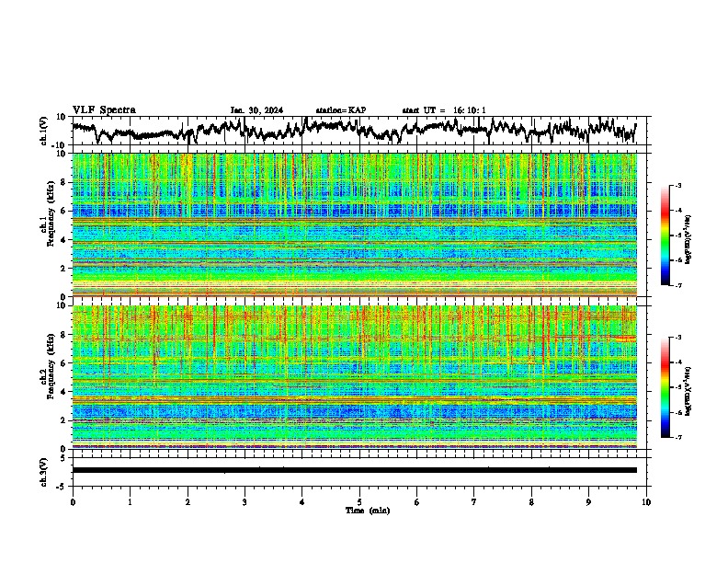Click inside the ch.1 spectrogram panel
728x563 pixels.
coord(355,224)
